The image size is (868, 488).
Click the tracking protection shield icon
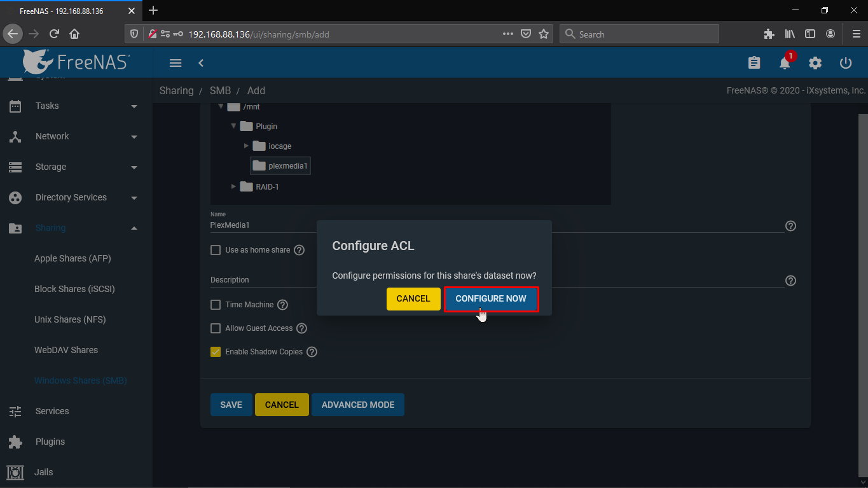(134, 34)
